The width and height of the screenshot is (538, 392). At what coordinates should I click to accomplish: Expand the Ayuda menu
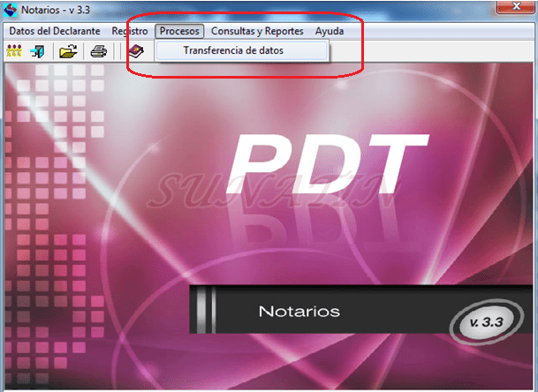[330, 31]
